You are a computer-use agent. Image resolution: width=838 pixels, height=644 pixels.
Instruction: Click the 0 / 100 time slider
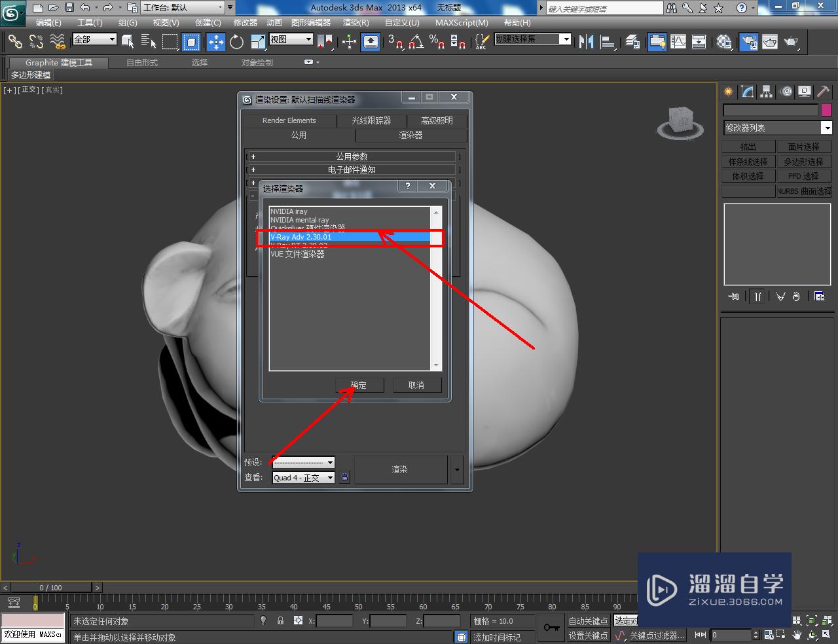coord(51,588)
